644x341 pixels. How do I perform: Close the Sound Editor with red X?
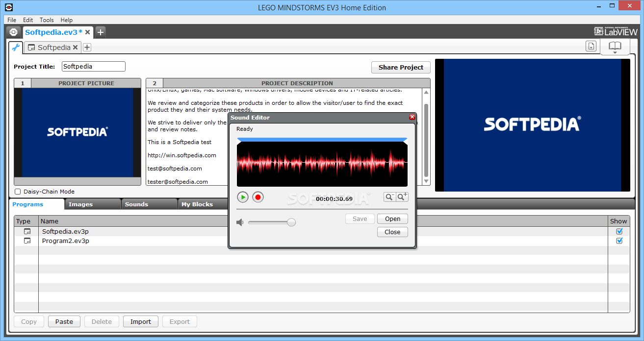(412, 117)
